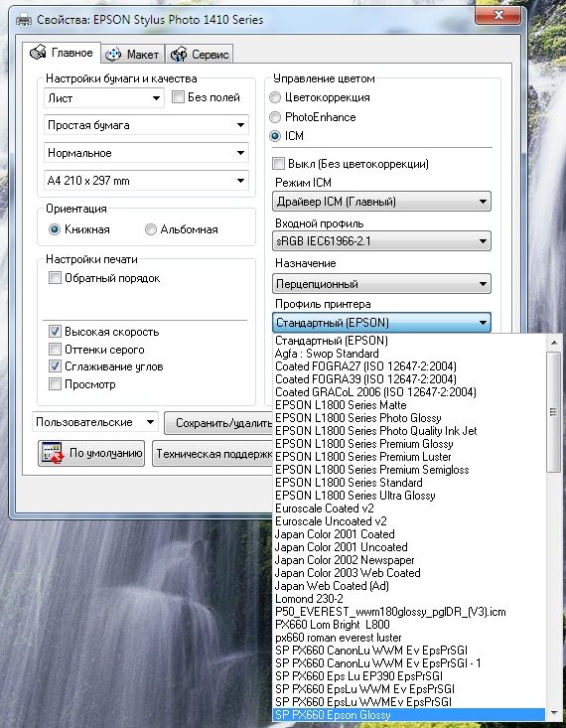Select EPSON L1800 Series Photo Quality Ink Jet
Screen dimensions: 566x728
pyautogui.click(x=409, y=431)
